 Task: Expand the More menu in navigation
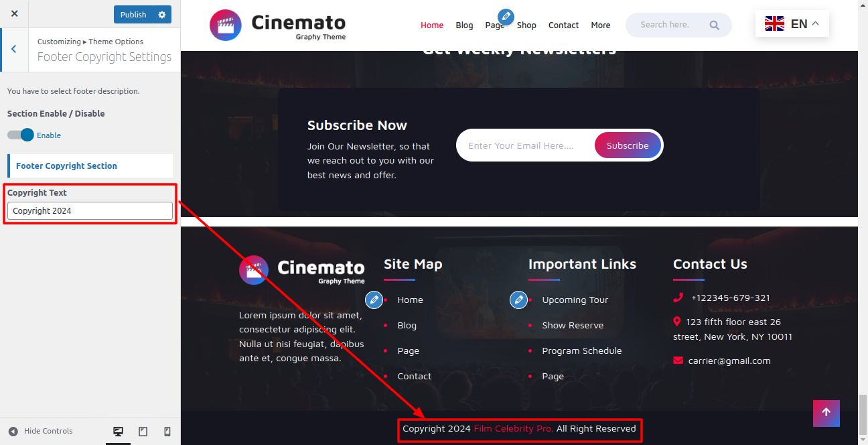[600, 25]
